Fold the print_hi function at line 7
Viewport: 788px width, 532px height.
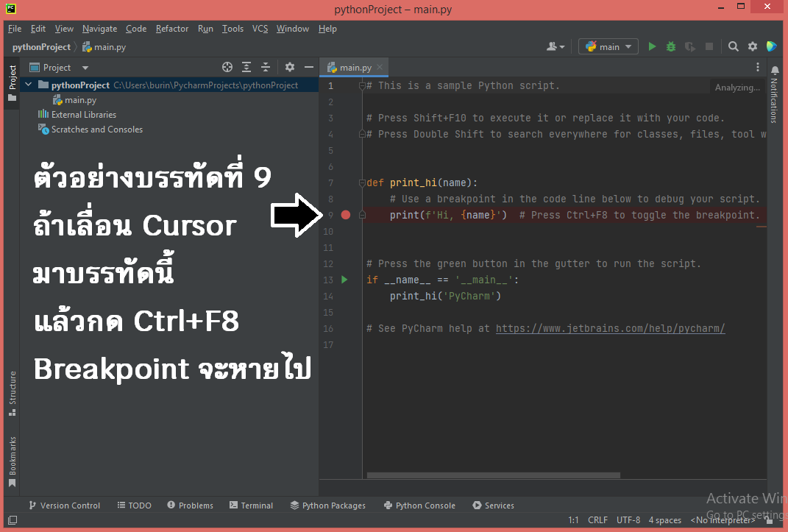click(x=362, y=183)
